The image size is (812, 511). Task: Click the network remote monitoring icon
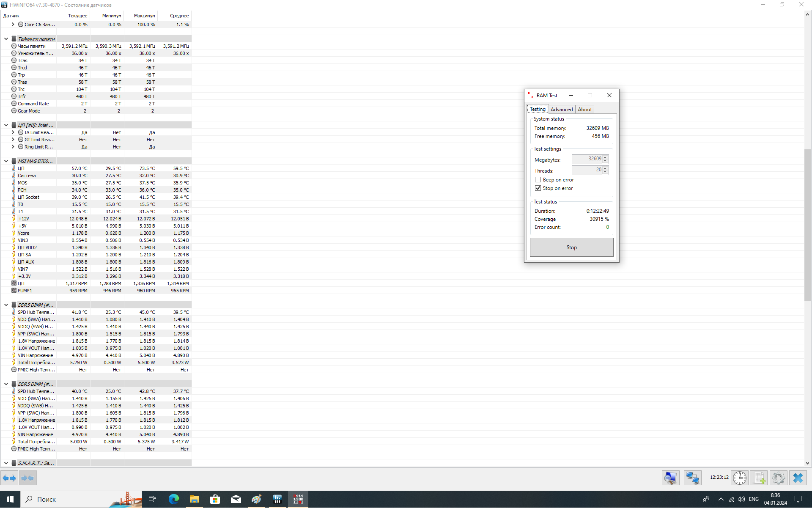pos(692,478)
